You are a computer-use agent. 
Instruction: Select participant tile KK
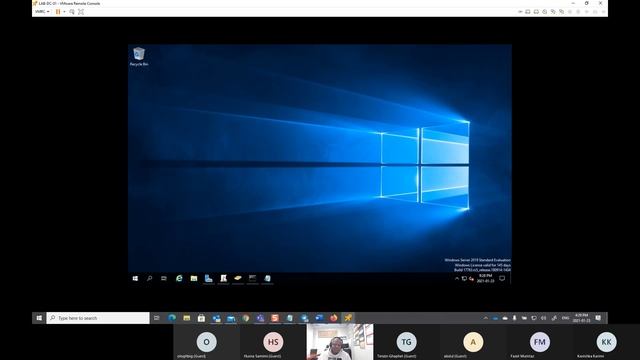click(607, 342)
